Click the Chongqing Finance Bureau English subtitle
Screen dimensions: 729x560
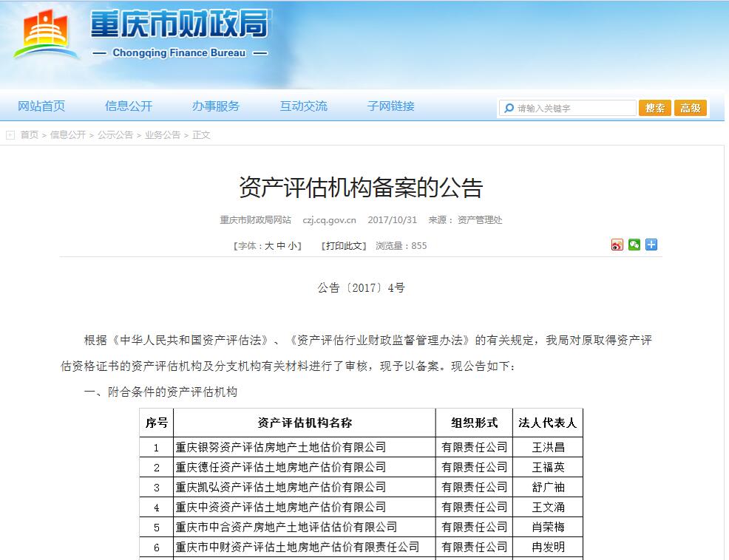[179, 53]
